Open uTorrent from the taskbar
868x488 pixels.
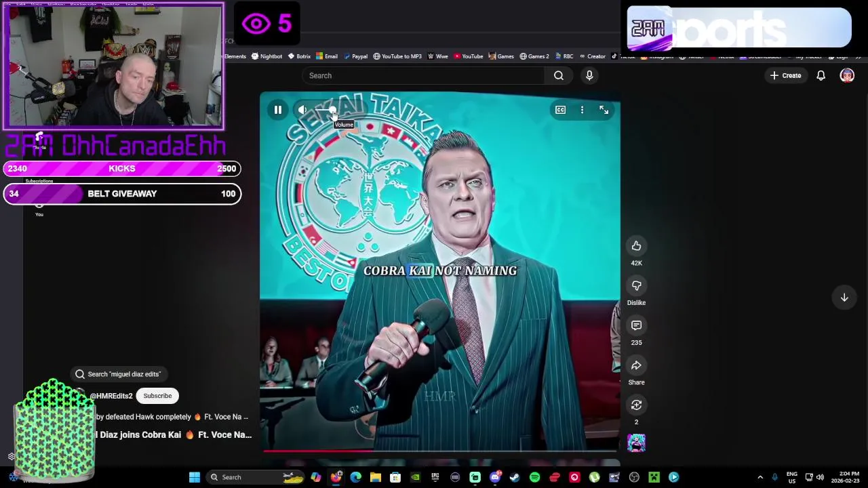594,477
